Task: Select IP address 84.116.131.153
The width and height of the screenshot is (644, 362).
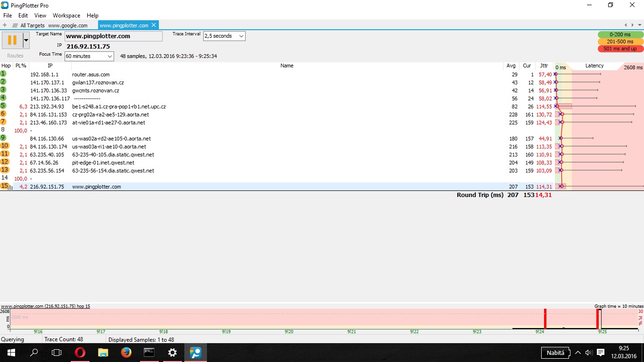Action: click(x=49, y=115)
